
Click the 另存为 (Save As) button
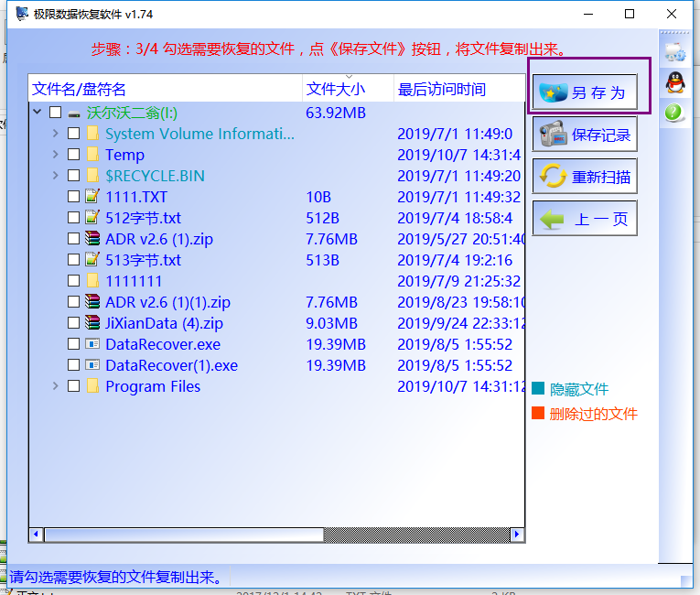(x=585, y=92)
